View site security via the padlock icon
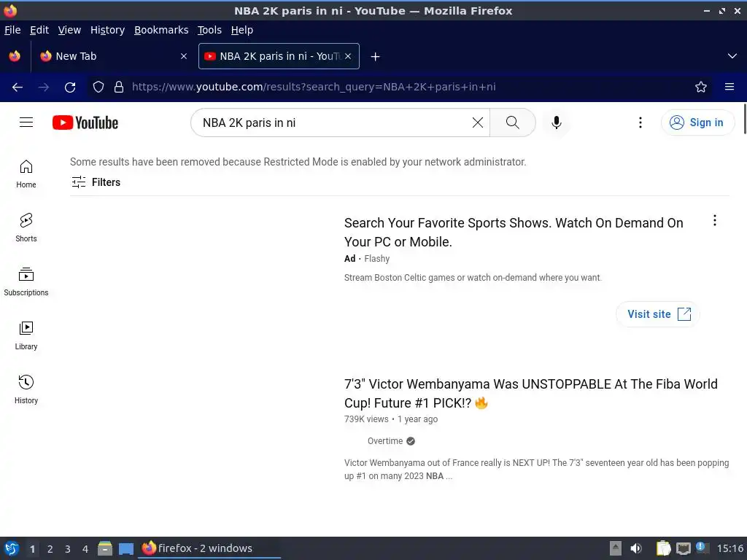The height and width of the screenshot is (560, 747). pos(119,87)
